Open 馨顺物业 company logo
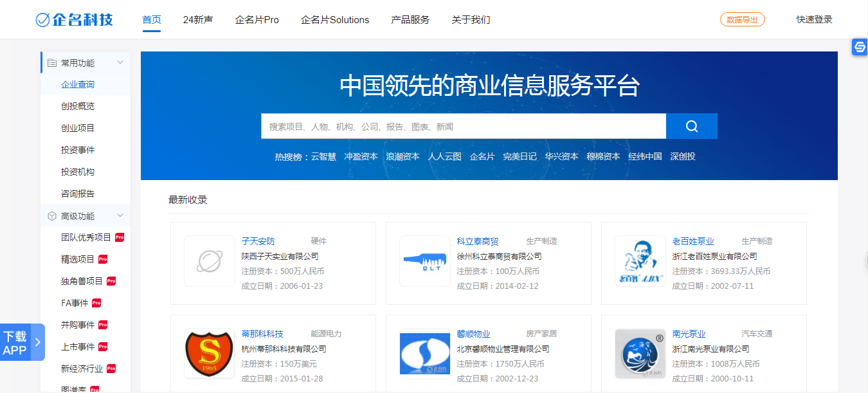The width and height of the screenshot is (868, 393). tap(425, 354)
